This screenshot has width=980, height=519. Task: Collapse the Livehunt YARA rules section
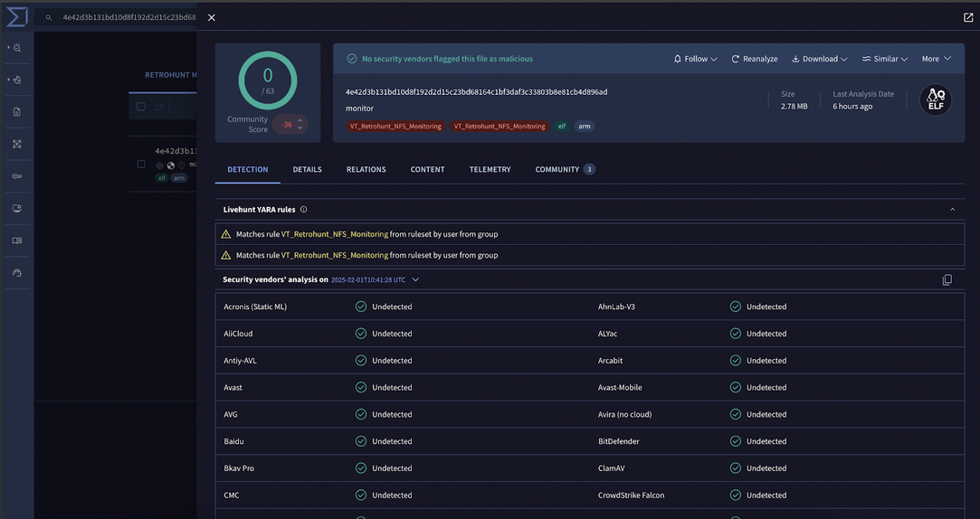tap(952, 210)
